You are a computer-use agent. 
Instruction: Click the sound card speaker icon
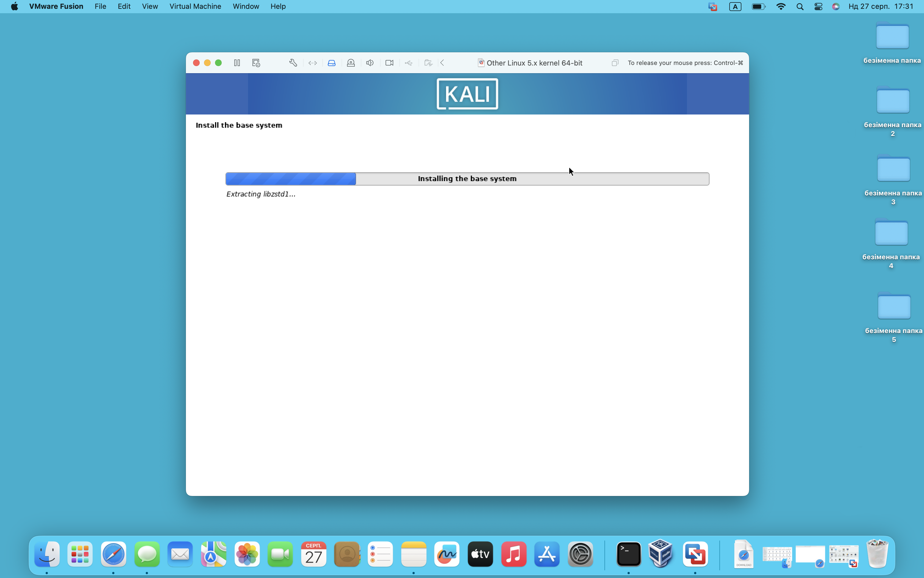(370, 63)
